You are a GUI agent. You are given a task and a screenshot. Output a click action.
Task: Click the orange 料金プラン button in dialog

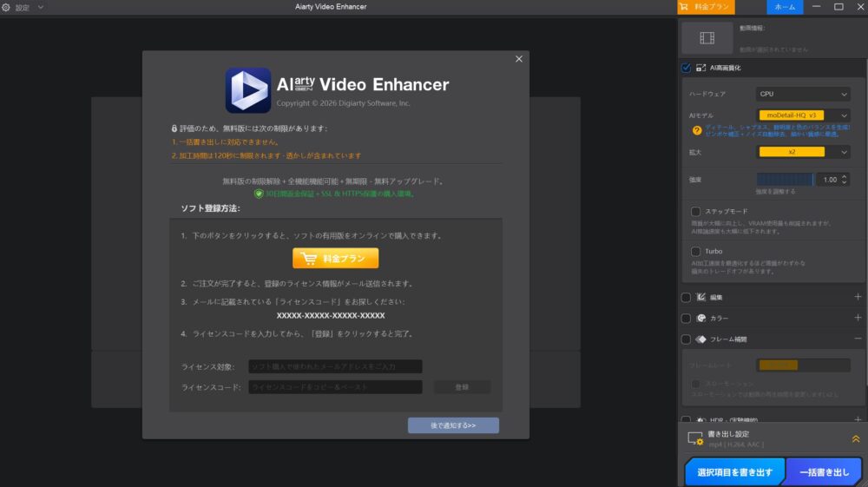click(335, 258)
